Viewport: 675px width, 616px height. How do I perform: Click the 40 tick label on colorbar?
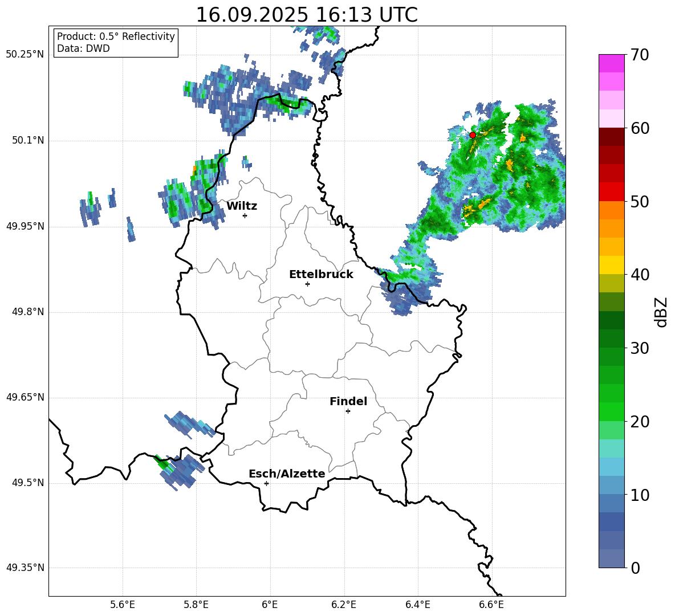640,275
